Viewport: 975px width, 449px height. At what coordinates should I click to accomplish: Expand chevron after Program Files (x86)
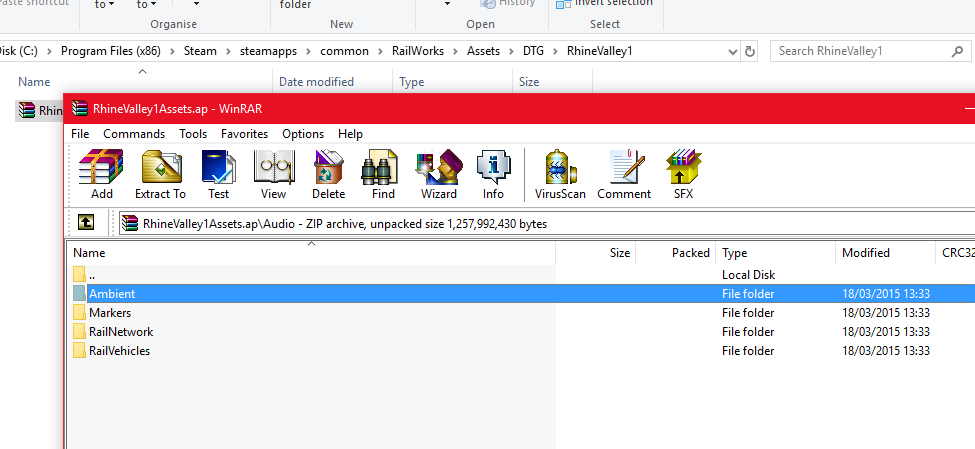tap(172, 51)
